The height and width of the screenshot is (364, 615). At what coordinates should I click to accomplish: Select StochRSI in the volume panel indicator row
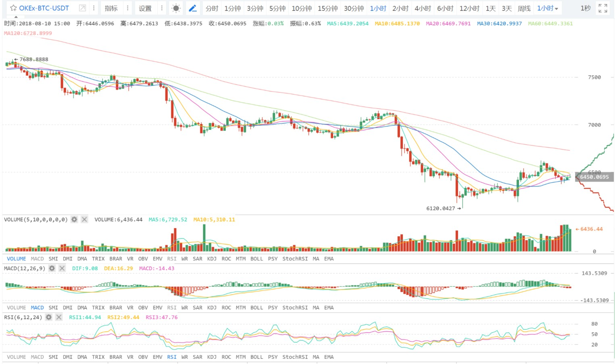pos(295,259)
